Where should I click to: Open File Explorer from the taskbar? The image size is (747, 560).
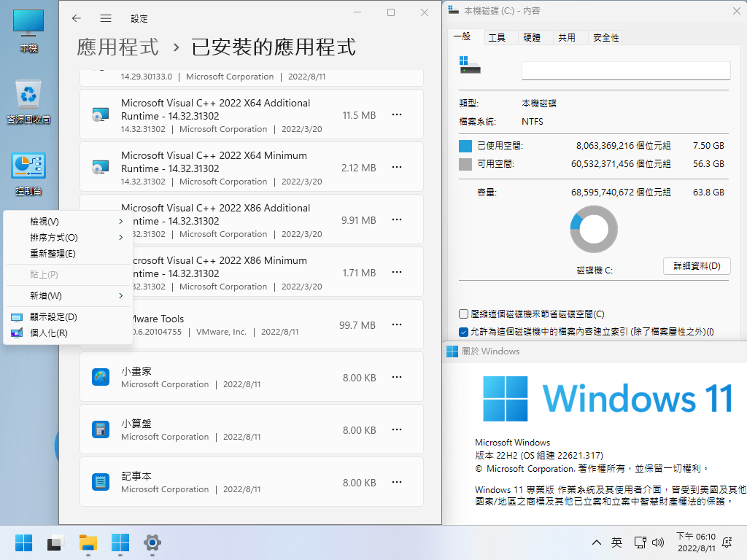tap(88, 542)
